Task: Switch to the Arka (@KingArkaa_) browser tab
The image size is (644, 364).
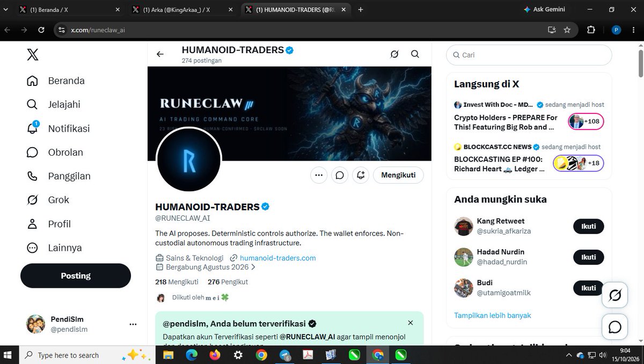Action: point(182,10)
